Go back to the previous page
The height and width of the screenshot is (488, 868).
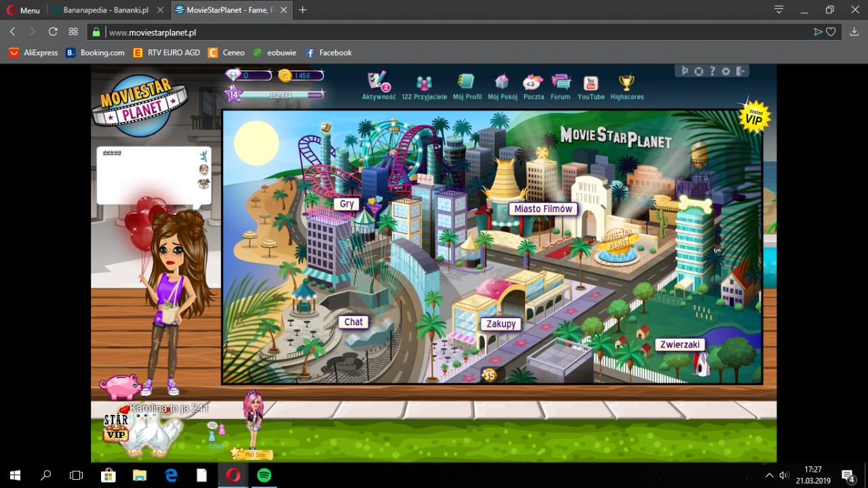pyautogui.click(x=12, y=32)
